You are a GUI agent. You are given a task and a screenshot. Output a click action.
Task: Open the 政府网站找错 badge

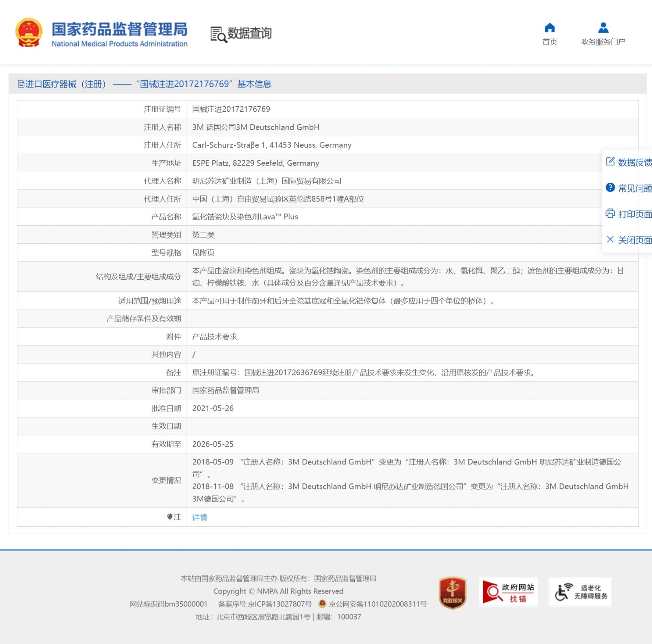coord(508,592)
